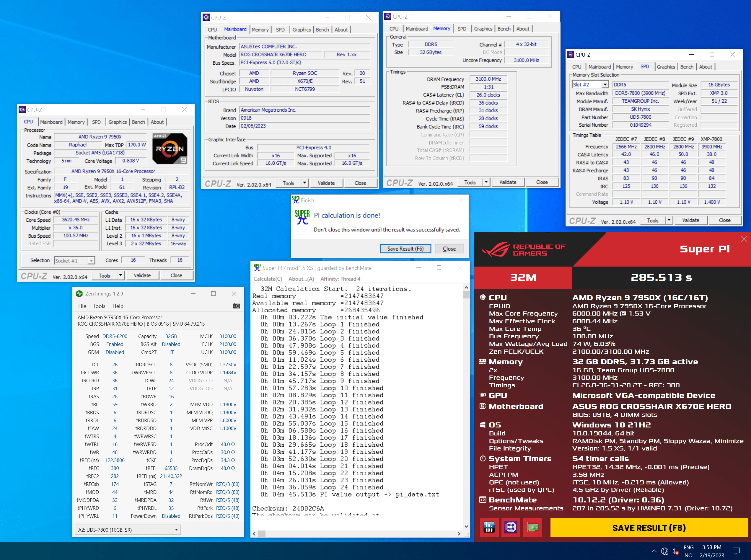Click Core Speed 3620.45 MHz value
Viewport: 751px width, 560px height.
pyautogui.click(x=76, y=220)
